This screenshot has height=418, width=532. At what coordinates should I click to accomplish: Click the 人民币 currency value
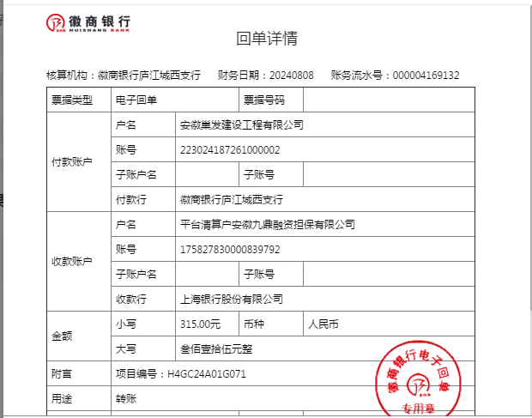323,324
